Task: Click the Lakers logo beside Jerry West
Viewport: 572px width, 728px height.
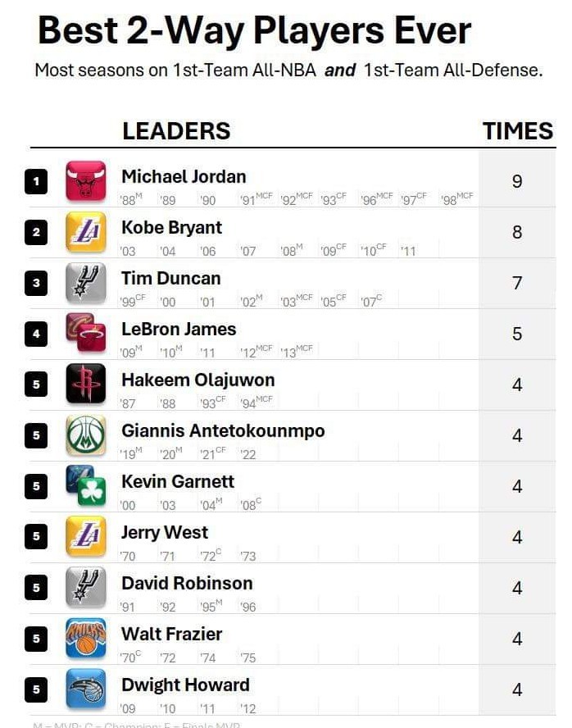Action: [x=86, y=537]
